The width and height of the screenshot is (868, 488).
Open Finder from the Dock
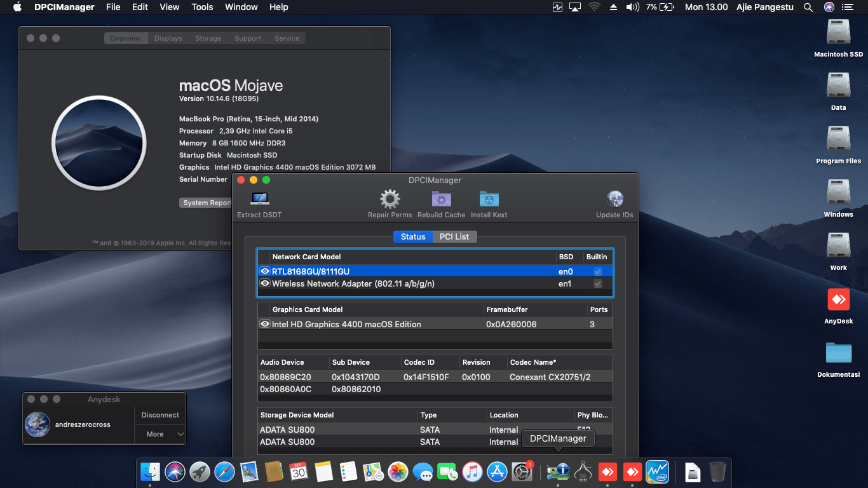[151, 471]
